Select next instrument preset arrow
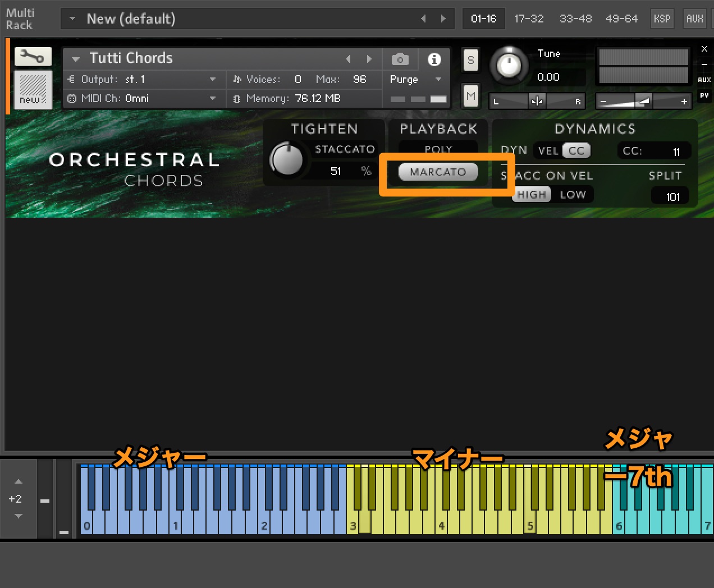This screenshot has width=714, height=588. click(x=369, y=59)
